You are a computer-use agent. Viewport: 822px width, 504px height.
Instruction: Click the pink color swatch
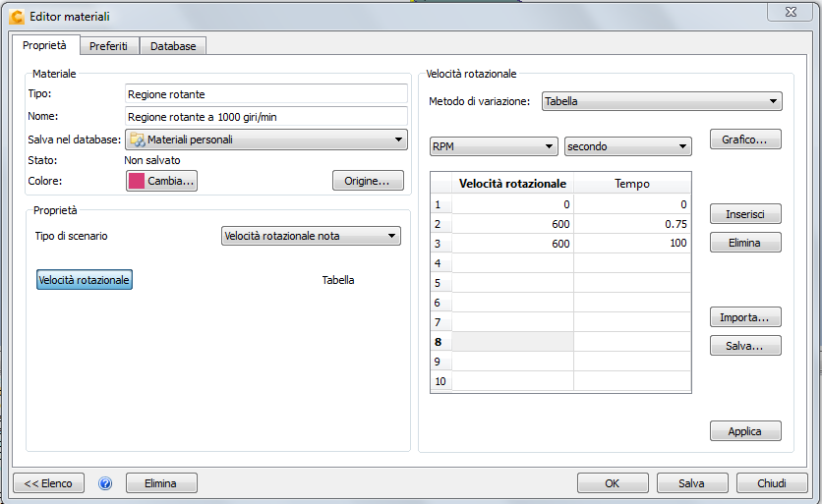point(137,181)
